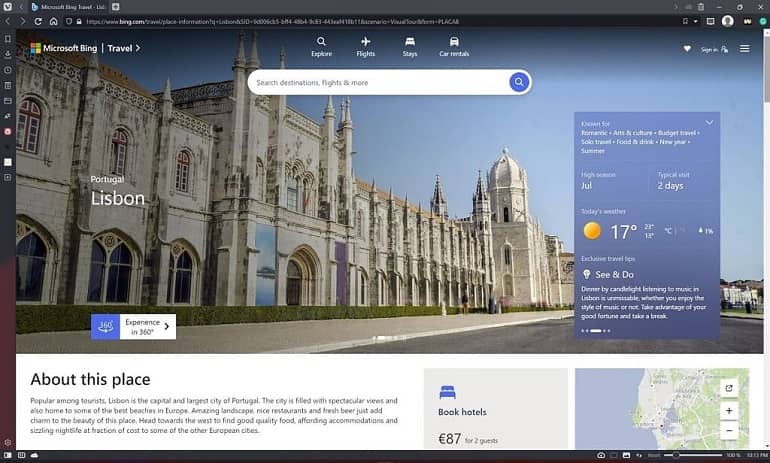Zoom out on the map
The height and width of the screenshot is (463, 770).
pos(729,431)
